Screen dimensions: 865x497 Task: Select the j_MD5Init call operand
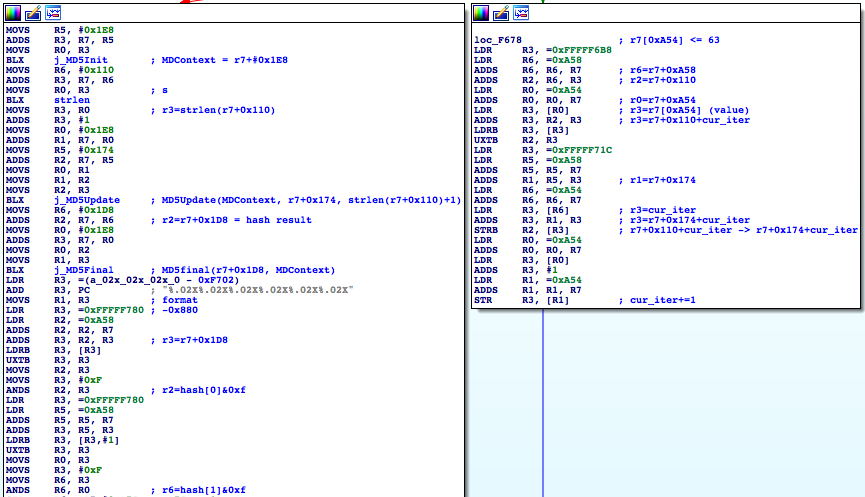tap(81, 60)
